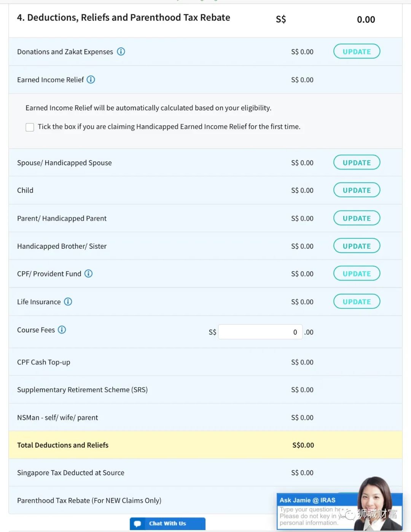This screenshot has width=411, height=532.
Task: Click the Life Insurance info icon
Action: coord(68,302)
